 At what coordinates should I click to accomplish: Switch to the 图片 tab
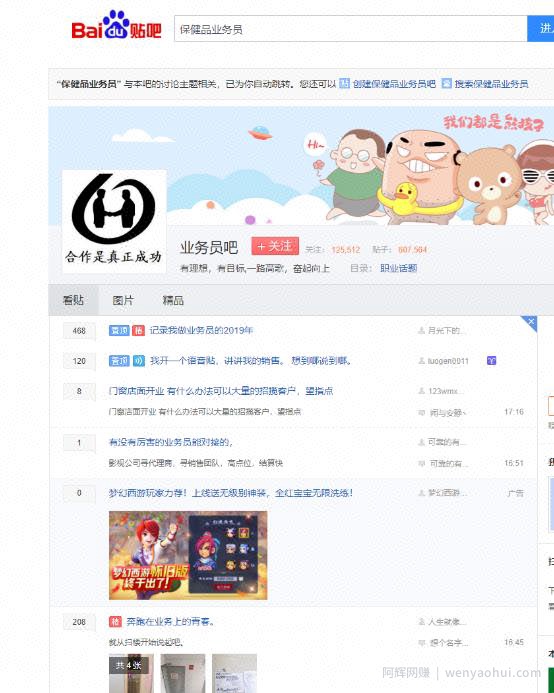click(123, 301)
